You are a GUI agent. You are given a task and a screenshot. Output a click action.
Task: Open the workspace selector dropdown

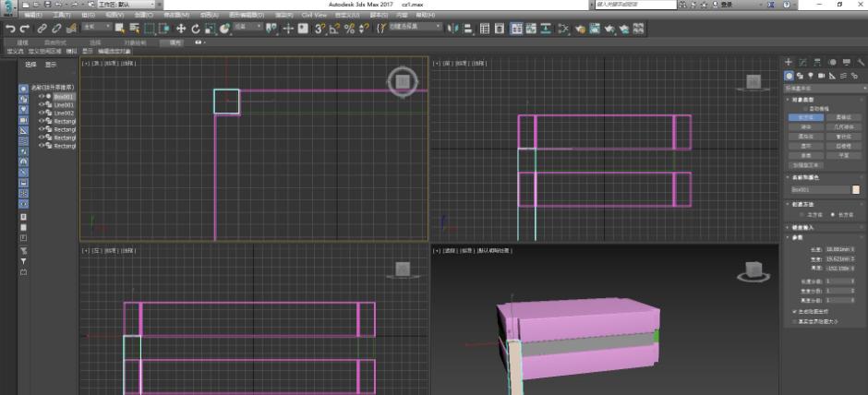click(126, 5)
